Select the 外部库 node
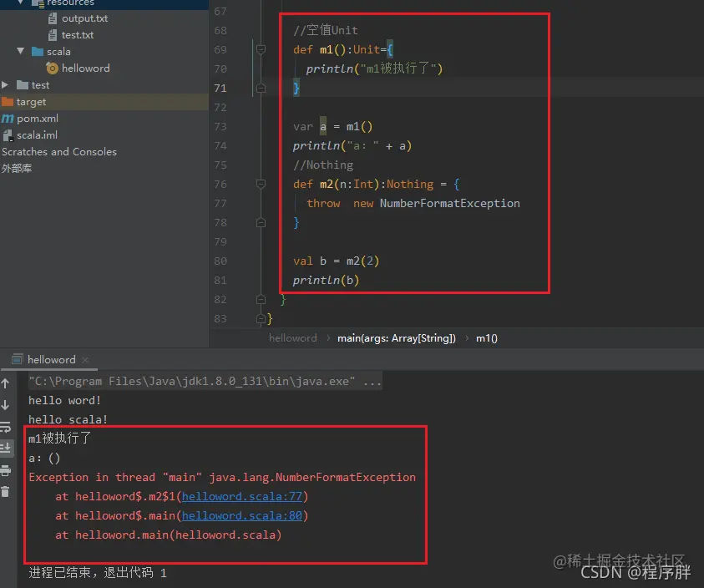704x588 pixels. point(17,169)
